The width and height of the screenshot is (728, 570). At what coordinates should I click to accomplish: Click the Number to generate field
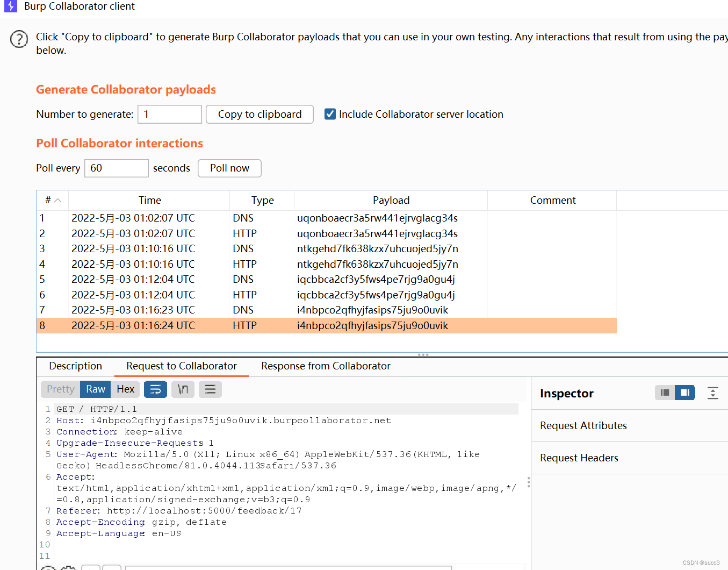(x=170, y=114)
